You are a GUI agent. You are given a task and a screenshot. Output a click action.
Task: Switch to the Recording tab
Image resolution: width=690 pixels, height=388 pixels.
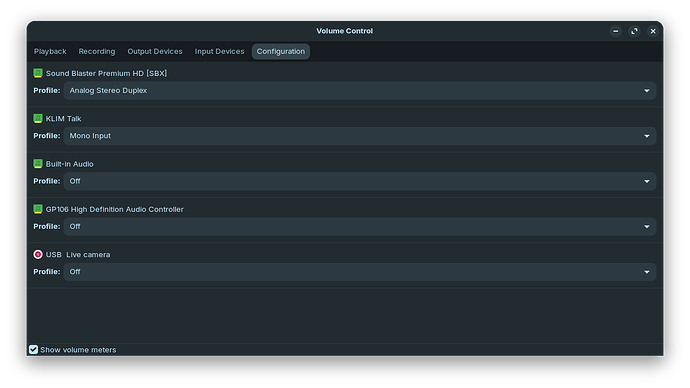click(x=97, y=51)
